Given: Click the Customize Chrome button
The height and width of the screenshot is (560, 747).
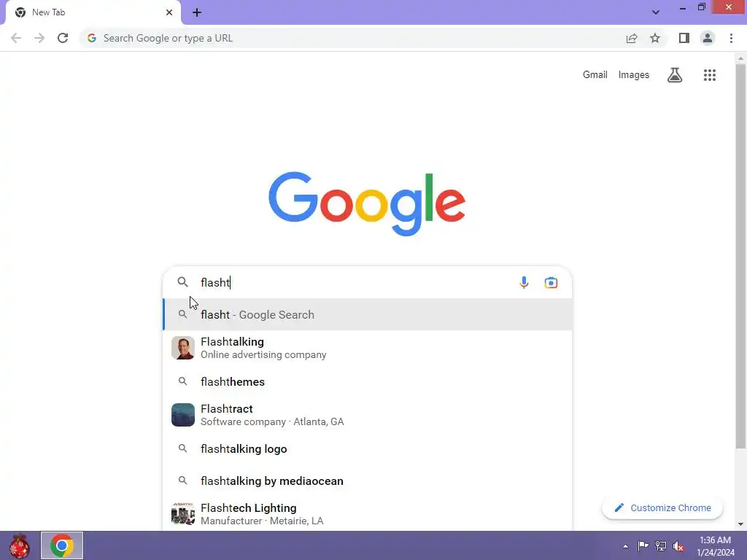Looking at the screenshot, I should [x=662, y=507].
